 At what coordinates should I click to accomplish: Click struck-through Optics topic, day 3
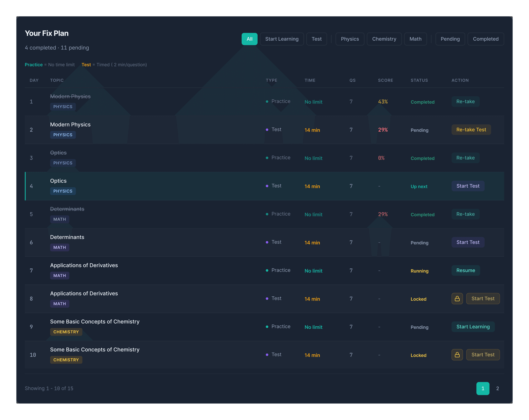click(58, 153)
